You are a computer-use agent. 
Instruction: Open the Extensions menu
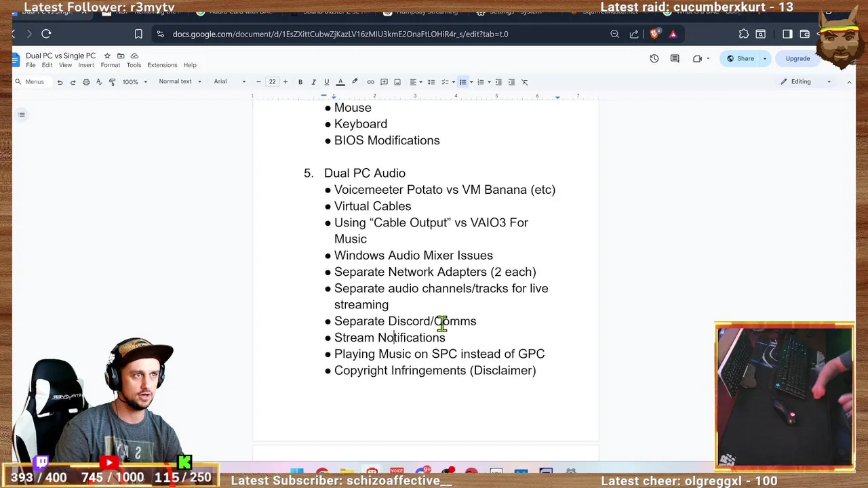coord(162,65)
